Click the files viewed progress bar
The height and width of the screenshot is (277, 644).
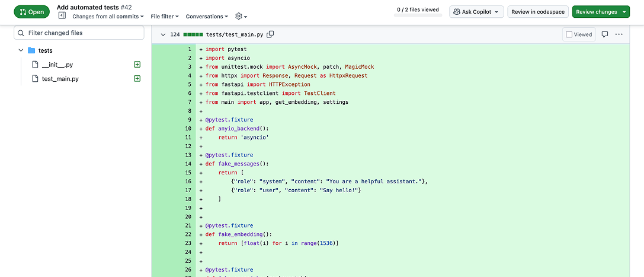(x=418, y=15)
